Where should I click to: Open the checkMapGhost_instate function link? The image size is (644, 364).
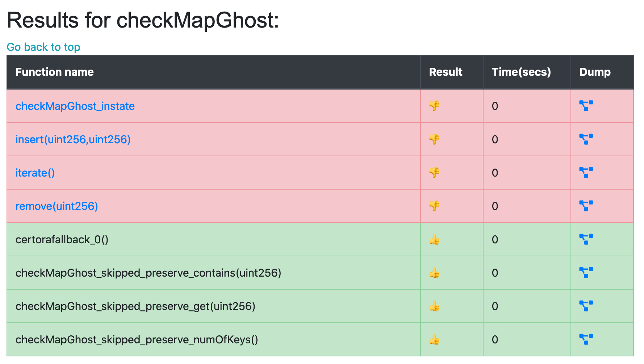(75, 106)
